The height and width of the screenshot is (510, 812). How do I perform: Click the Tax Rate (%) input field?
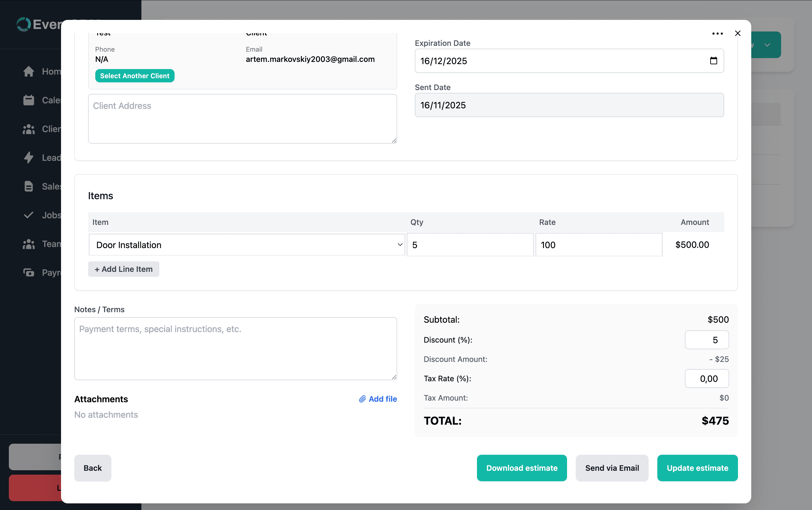707,378
